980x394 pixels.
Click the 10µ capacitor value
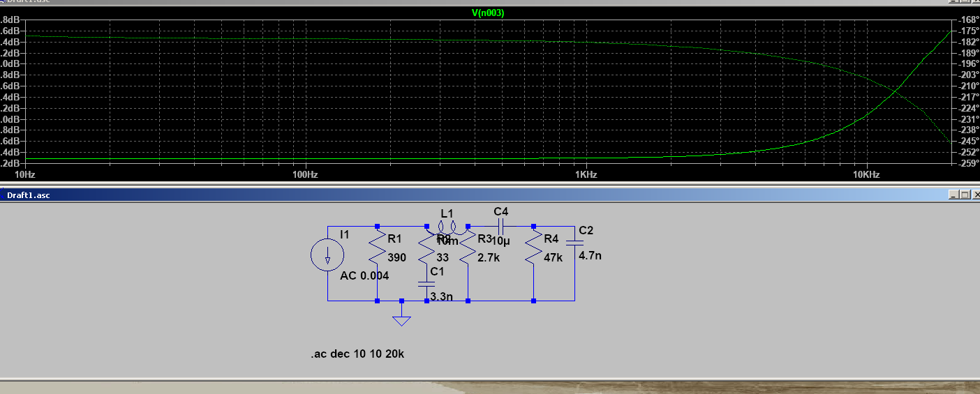(x=501, y=241)
